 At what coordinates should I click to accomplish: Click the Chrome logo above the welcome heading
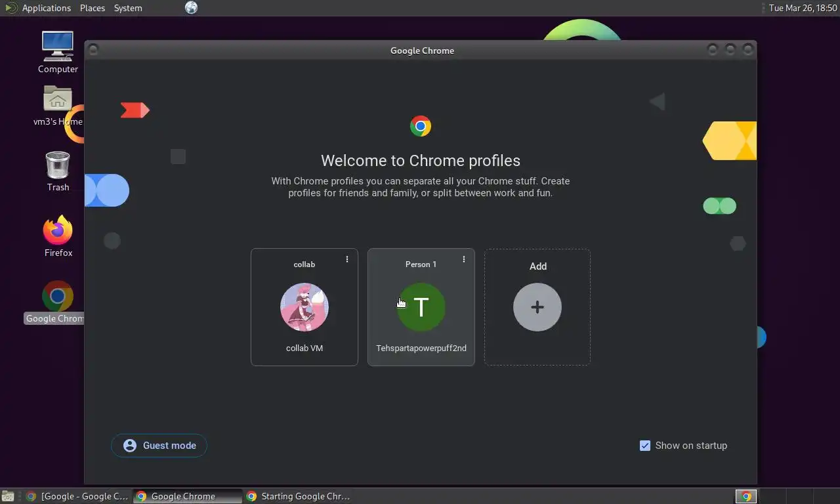coord(421,126)
